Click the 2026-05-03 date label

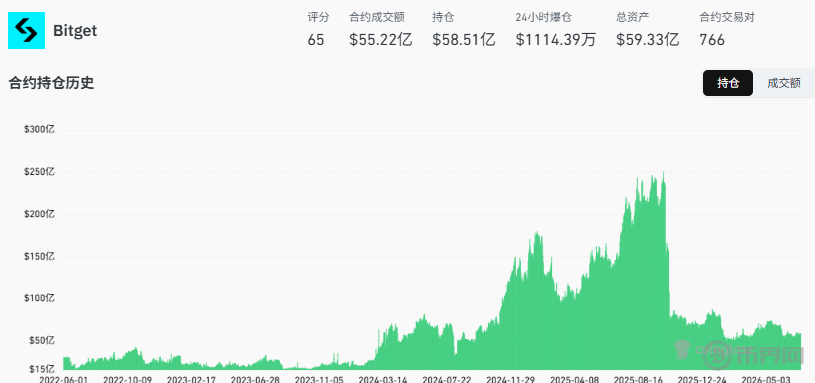coord(766,379)
